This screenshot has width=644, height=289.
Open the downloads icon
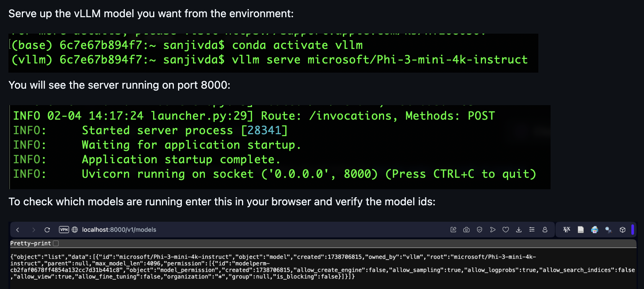coord(519,230)
